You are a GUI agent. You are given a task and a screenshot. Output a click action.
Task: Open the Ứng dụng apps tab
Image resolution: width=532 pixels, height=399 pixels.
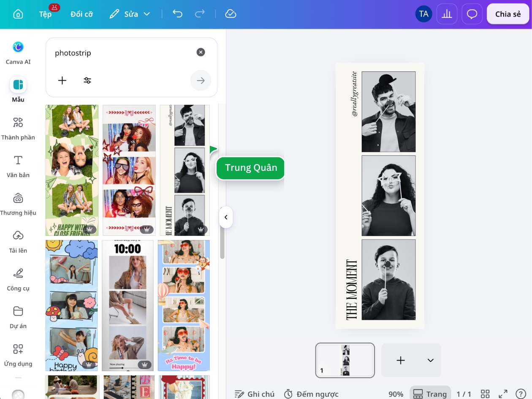point(18,355)
